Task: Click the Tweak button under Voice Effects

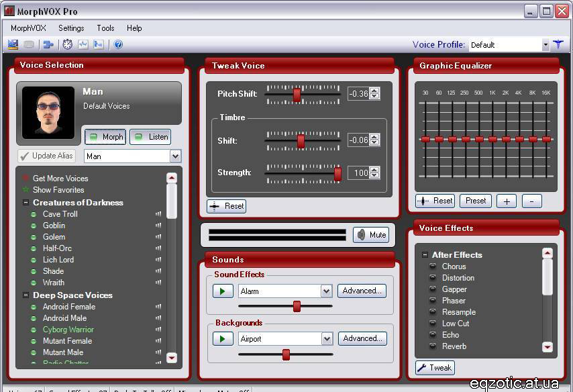Action: (x=435, y=368)
